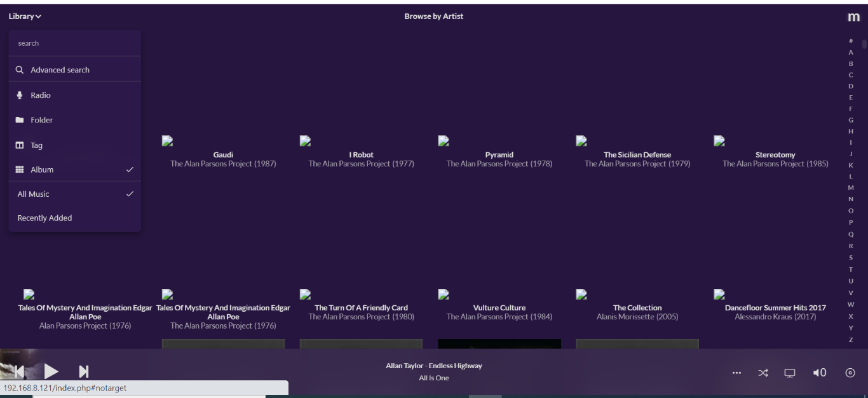
Task: Select the Vulture Culture album title
Action: (499, 308)
